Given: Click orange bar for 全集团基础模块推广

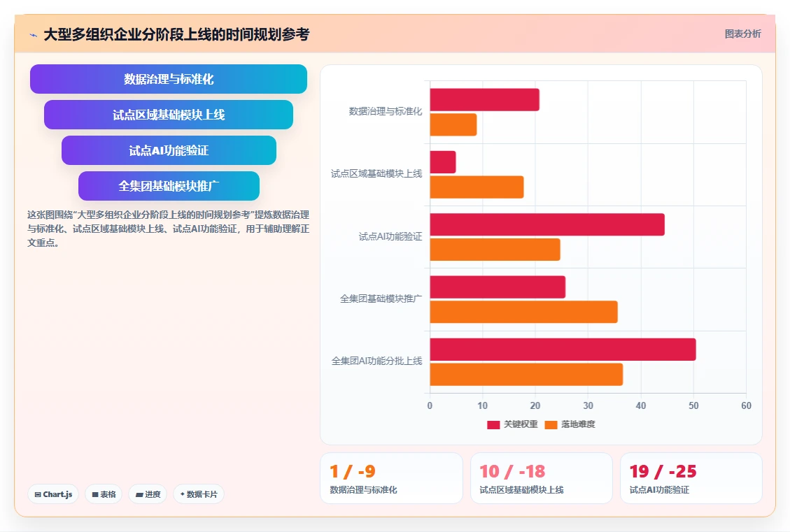Looking at the screenshot, I should click(x=523, y=312).
